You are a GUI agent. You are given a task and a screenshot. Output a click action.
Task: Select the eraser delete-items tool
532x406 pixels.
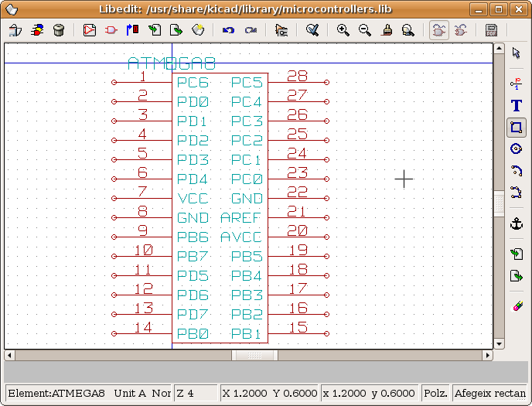(x=516, y=306)
